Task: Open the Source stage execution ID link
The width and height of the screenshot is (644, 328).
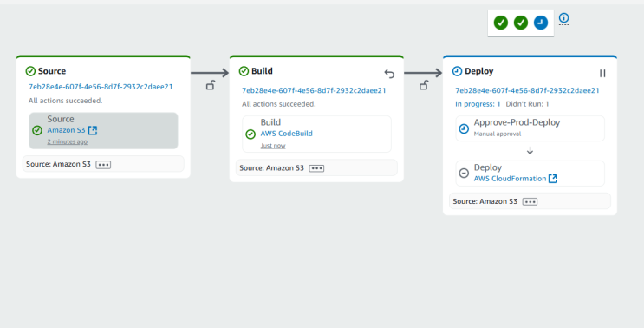Action: pyautogui.click(x=101, y=87)
